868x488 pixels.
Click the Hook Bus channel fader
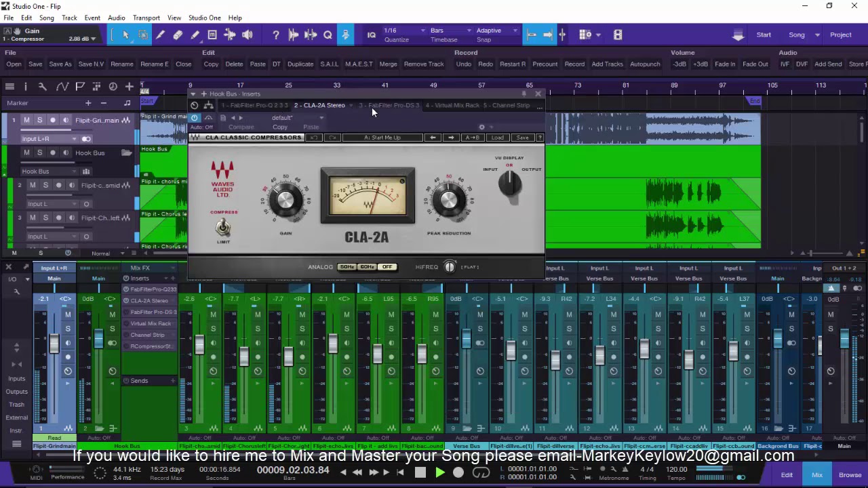(99, 340)
